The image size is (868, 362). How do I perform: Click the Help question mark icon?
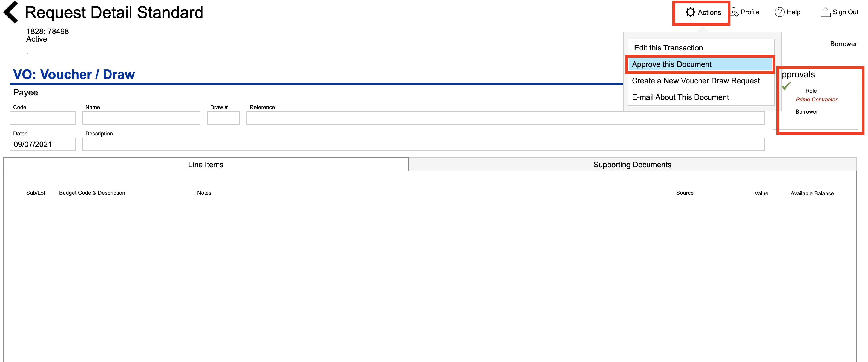pyautogui.click(x=779, y=12)
